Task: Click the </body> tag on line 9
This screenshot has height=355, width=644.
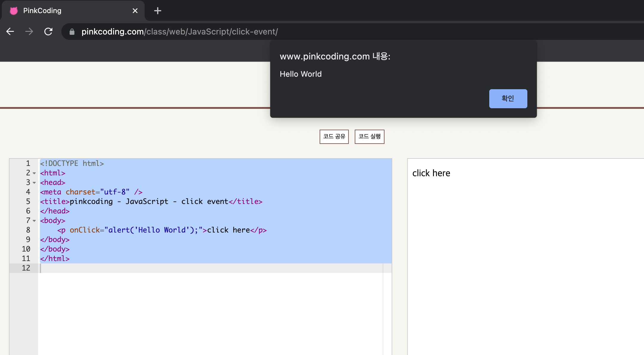Action: pyautogui.click(x=55, y=240)
